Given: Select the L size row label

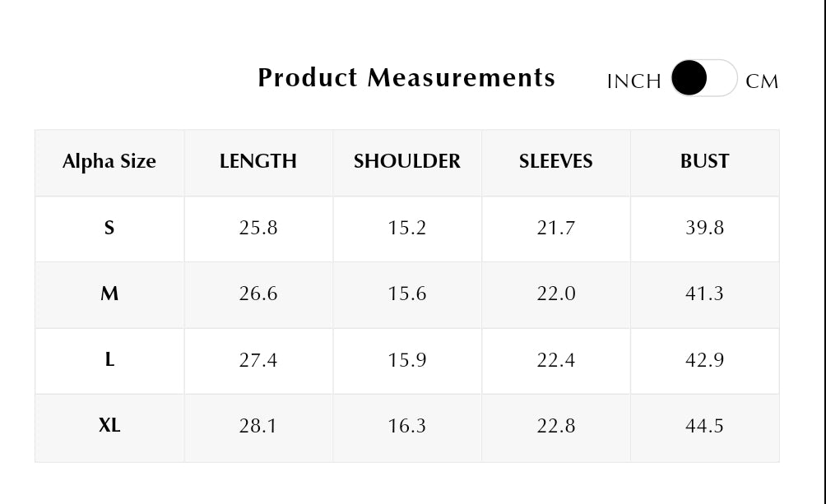Looking at the screenshot, I should pyautogui.click(x=109, y=359).
